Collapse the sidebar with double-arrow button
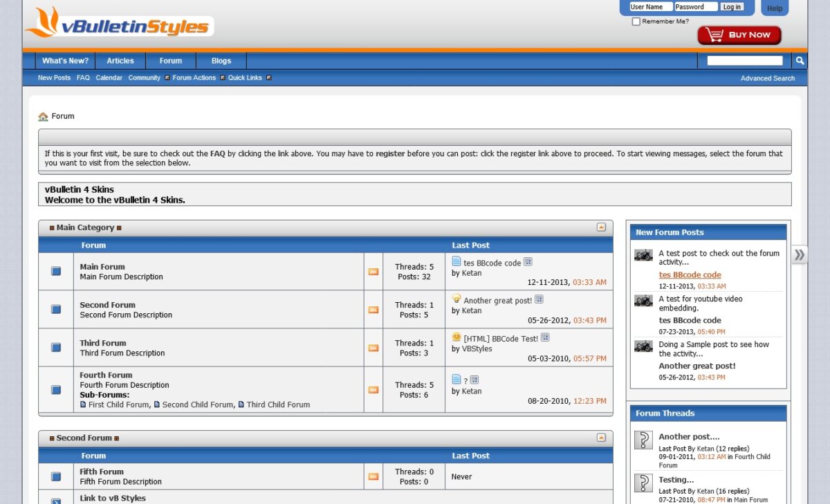The width and height of the screenshot is (830, 504). [800, 255]
